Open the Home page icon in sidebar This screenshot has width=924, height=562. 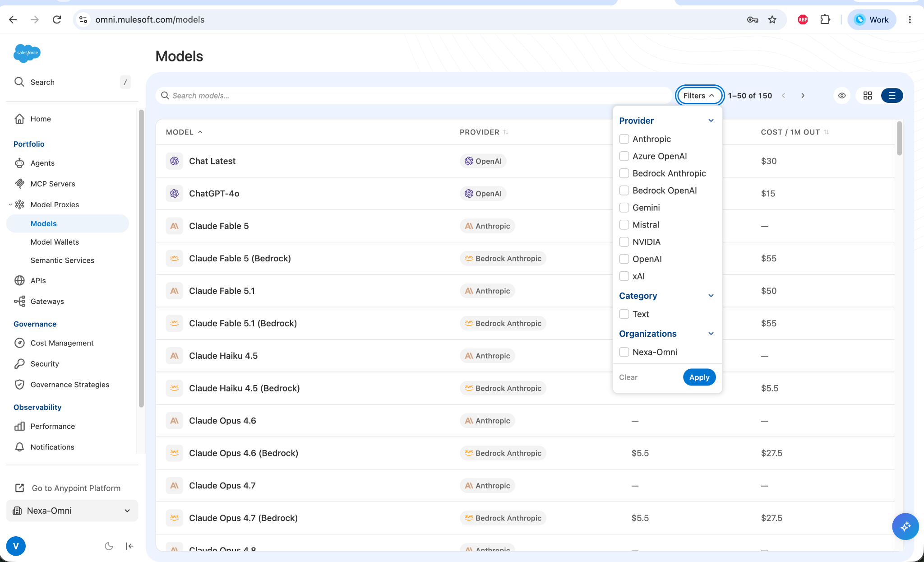19,119
